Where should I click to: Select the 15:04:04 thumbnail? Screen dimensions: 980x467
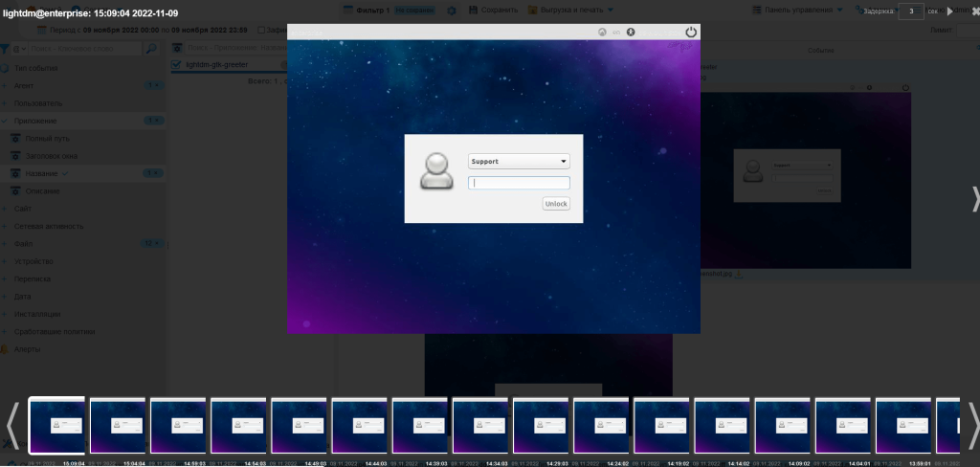tap(118, 426)
